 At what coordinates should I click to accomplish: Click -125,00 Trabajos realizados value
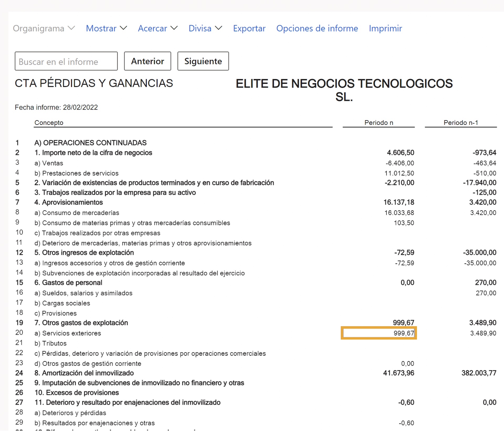(x=485, y=193)
